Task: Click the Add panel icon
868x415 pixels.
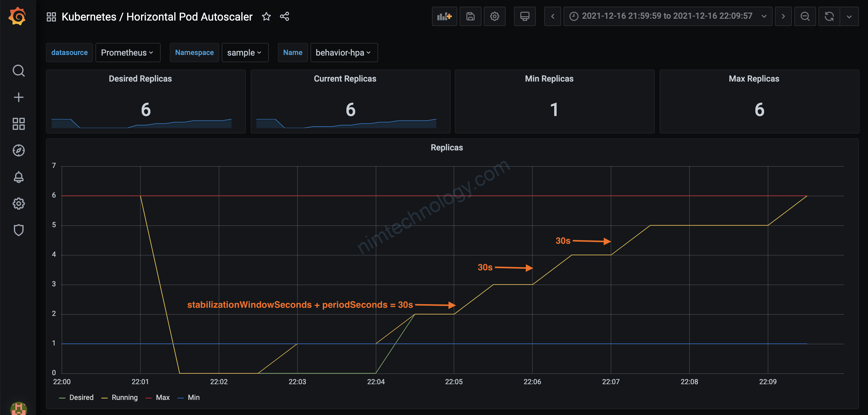Action: (444, 16)
